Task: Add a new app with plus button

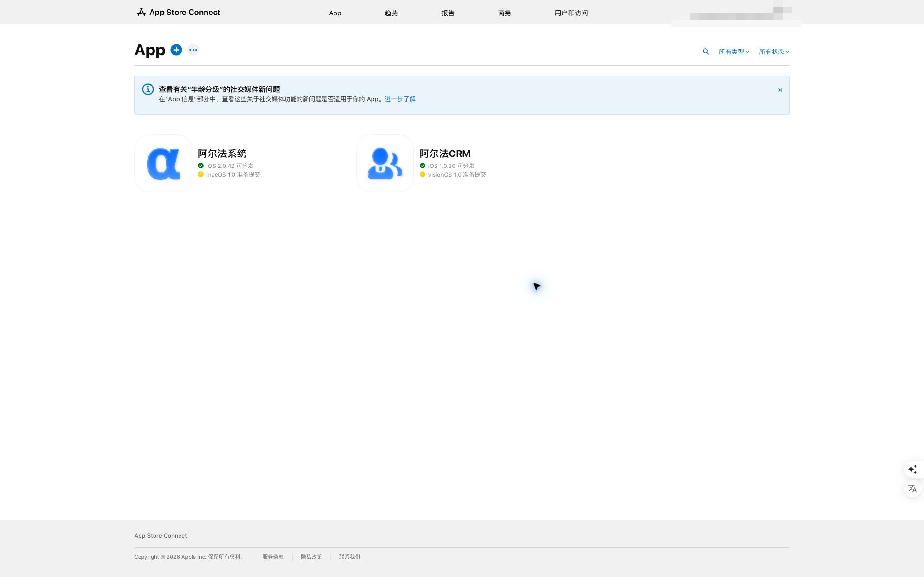Action: point(176,50)
